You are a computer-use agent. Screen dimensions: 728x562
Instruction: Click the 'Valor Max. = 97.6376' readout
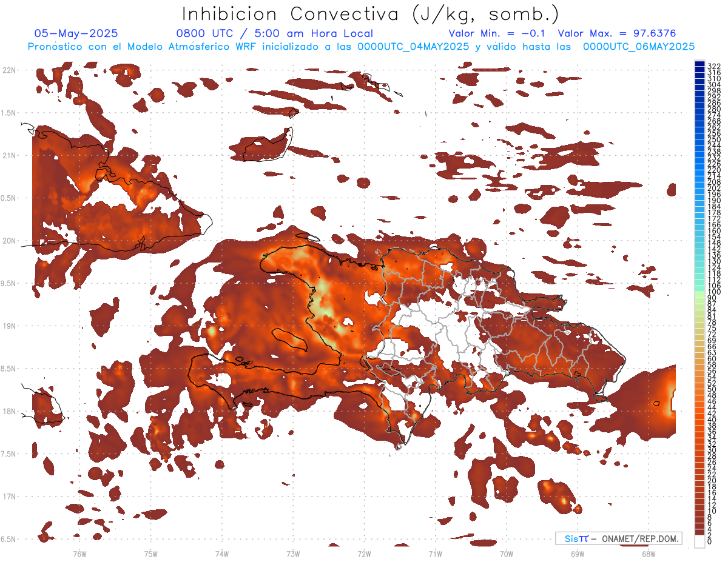(617, 33)
